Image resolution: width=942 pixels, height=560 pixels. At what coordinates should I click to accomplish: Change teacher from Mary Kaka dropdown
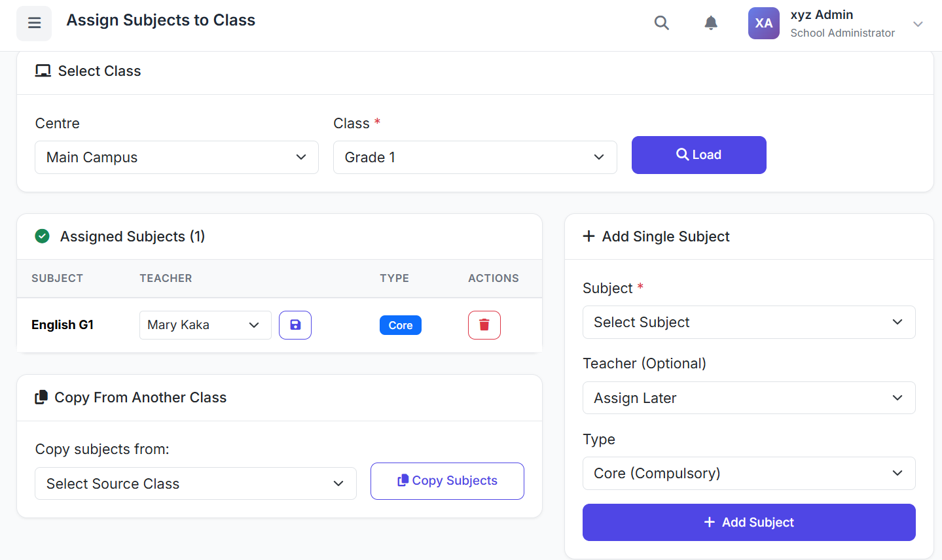pos(205,325)
